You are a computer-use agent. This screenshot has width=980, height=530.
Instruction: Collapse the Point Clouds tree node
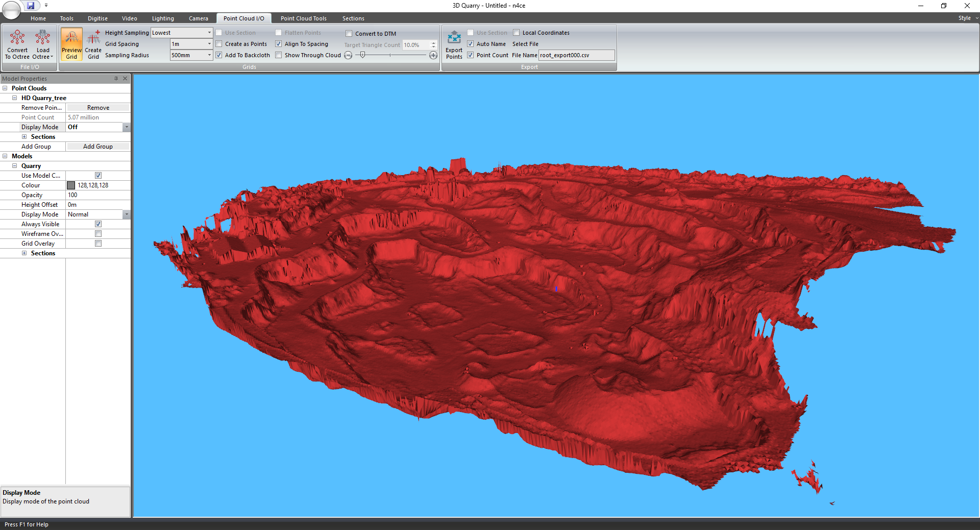(5, 88)
